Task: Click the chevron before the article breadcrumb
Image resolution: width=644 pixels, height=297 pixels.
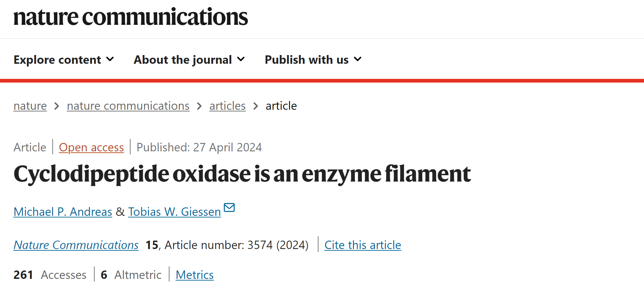Action: point(256,106)
